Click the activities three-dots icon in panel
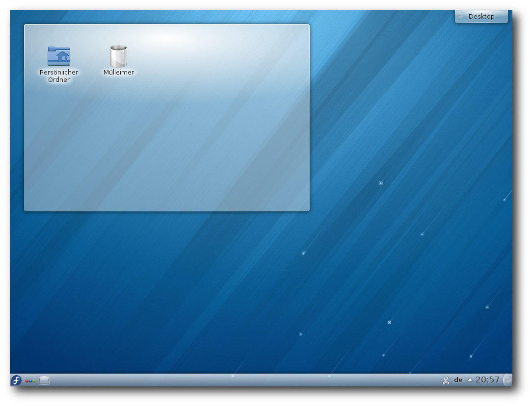The width and height of the screenshot is (532, 406). pyautogui.click(x=30, y=381)
